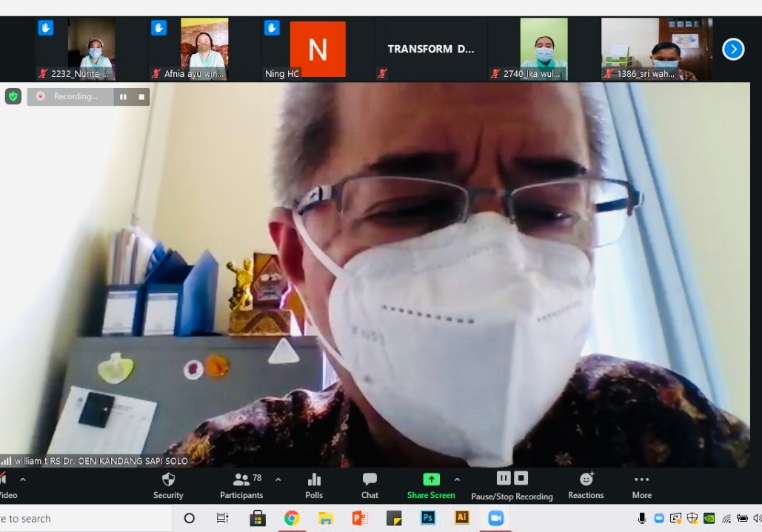Stop recording from the top recording indicator
Screen dimensions: 762x532
(141, 97)
